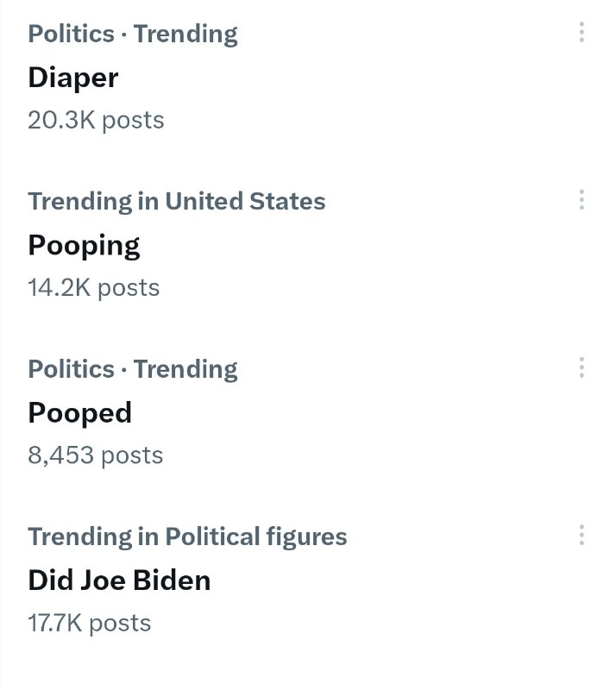Click the word Politics above Diaper
This screenshot has height=690, width=616.
coord(71,34)
